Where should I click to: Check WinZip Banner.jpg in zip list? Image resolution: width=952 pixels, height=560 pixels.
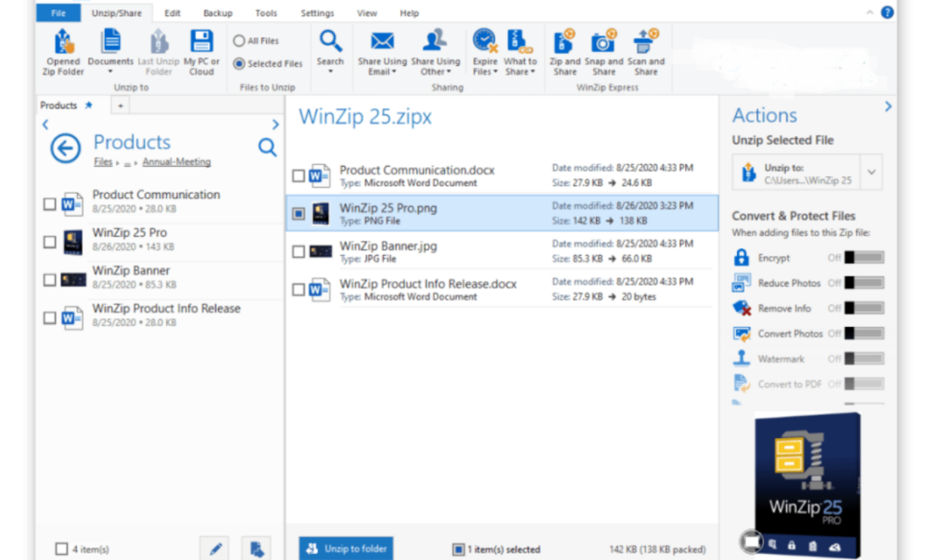point(298,251)
